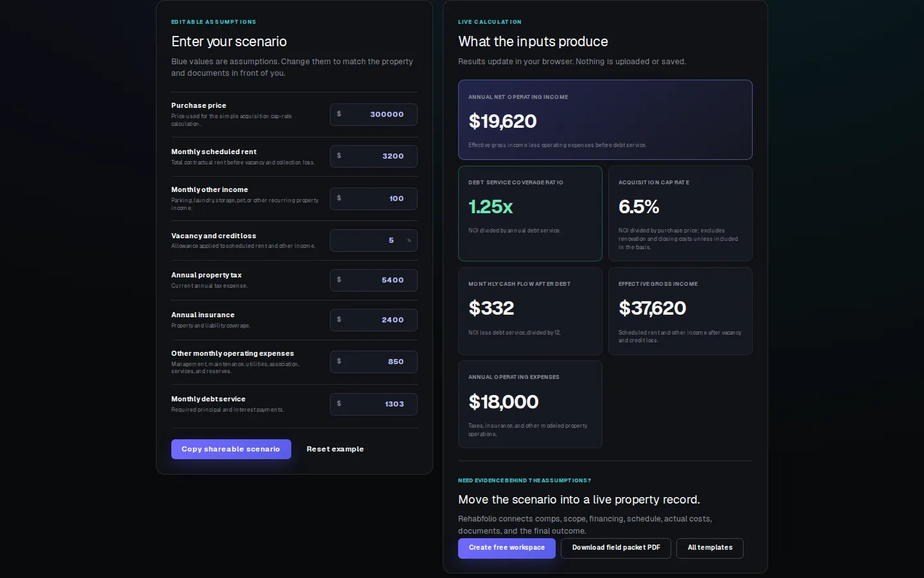Click the "Live Calculation" label
Screen dimensions: 924x578
490,22
